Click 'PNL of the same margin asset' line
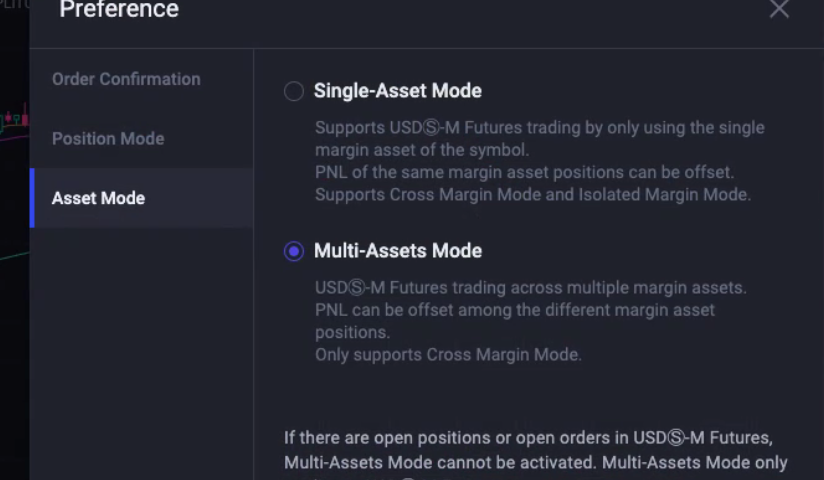The image size is (824, 480). pos(524,172)
